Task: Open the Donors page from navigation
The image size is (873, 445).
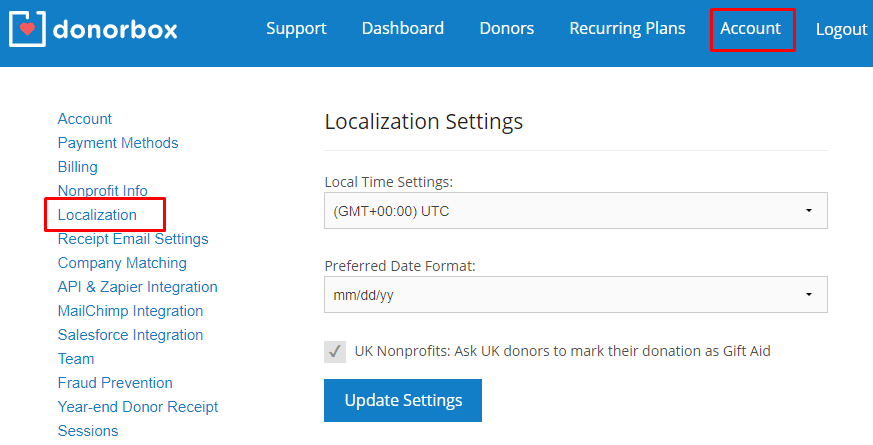Action: pyautogui.click(x=507, y=28)
